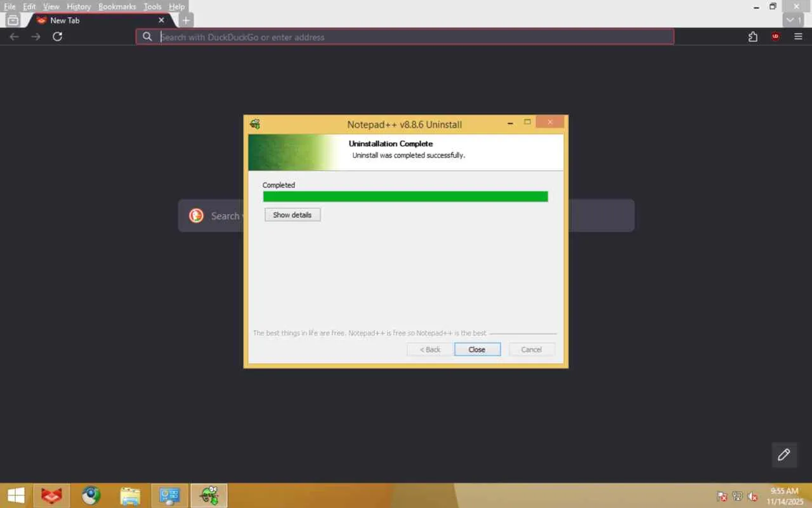
Task: Click the muted volume icon in the tray
Action: (753, 497)
